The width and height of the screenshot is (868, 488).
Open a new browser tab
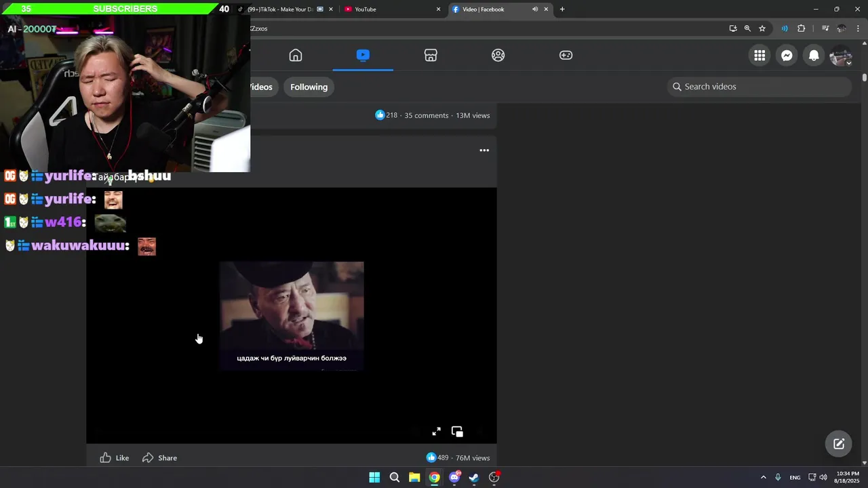point(562,9)
